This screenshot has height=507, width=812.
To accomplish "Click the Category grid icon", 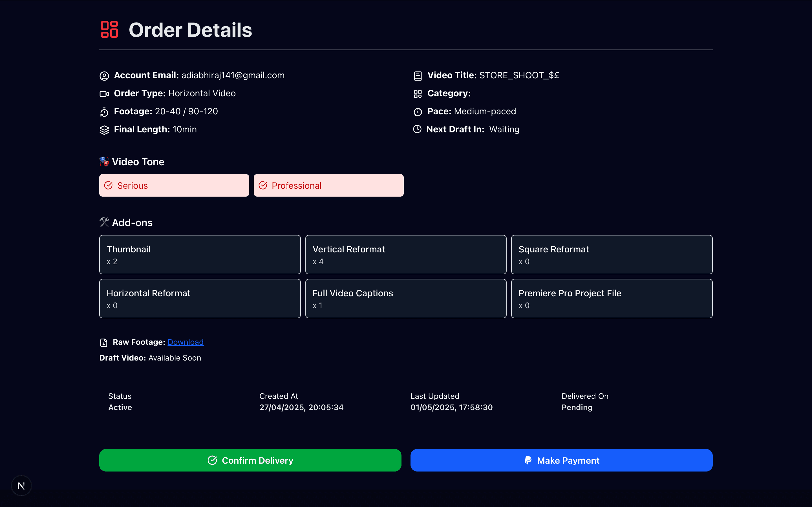I will pos(418,94).
